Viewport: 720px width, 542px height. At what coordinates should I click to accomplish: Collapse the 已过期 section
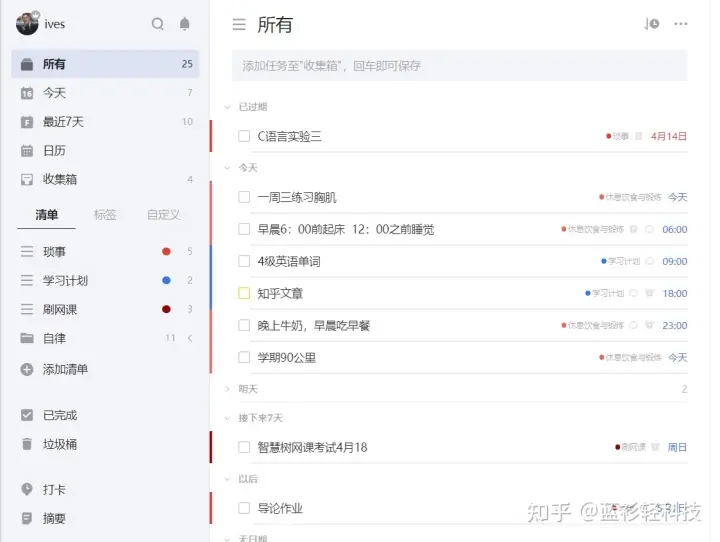227,107
